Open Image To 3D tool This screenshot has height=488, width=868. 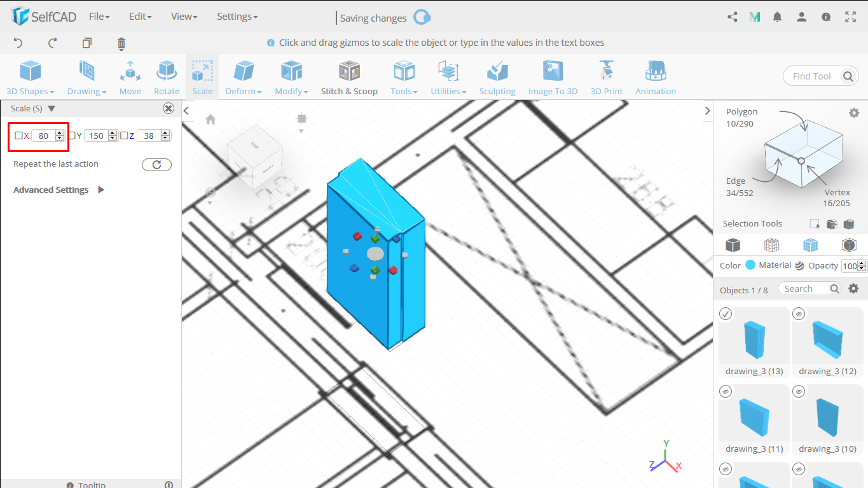[x=553, y=78]
